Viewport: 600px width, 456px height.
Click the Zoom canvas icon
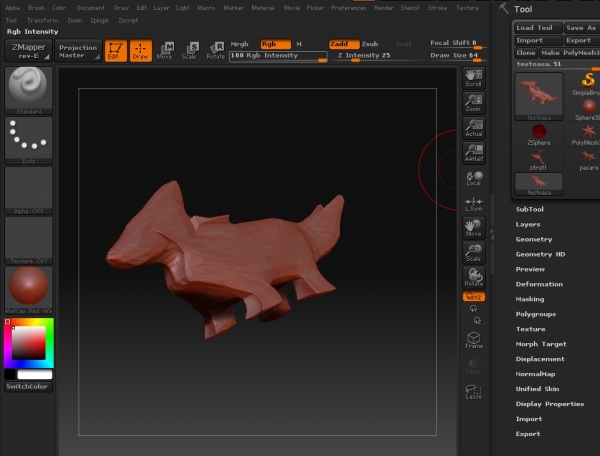click(x=474, y=103)
